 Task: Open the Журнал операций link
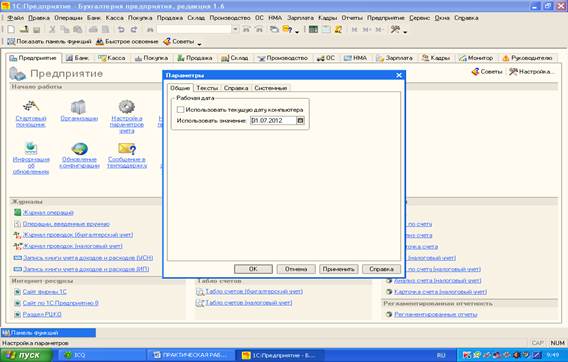coord(48,213)
